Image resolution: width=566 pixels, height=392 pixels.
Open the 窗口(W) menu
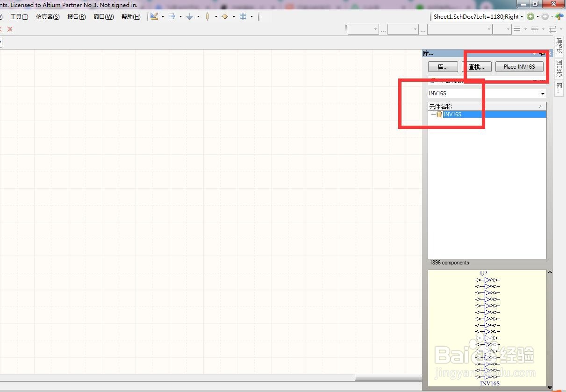pos(103,16)
